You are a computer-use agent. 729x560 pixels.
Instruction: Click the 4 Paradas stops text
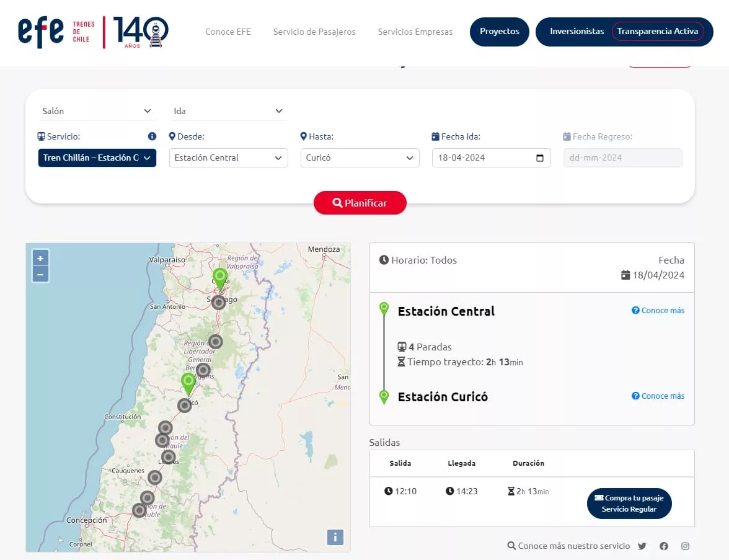click(x=425, y=347)
